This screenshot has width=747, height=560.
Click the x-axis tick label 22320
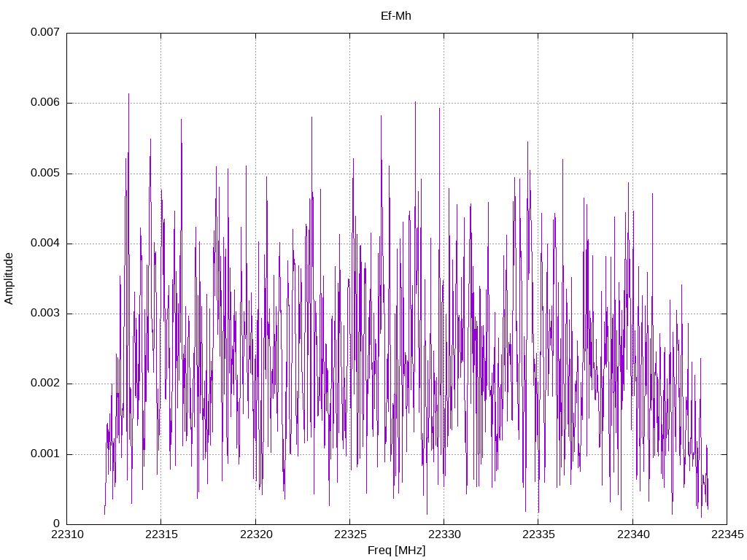pos(256,534)
